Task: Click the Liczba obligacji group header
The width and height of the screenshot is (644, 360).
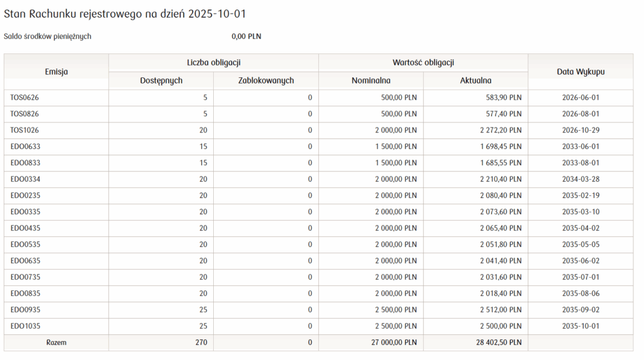Action: (214, 63)
